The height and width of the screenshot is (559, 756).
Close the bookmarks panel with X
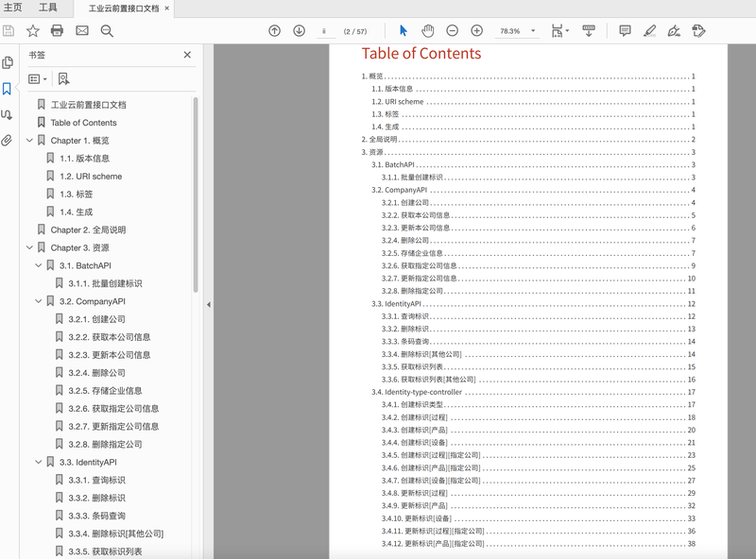[187, 55]
